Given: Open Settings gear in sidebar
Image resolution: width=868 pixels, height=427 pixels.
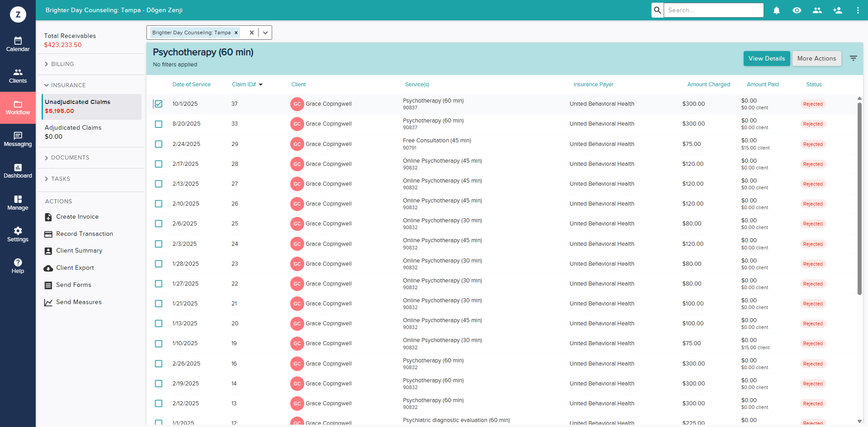Looking at the screenshot, I should [18, 235].
